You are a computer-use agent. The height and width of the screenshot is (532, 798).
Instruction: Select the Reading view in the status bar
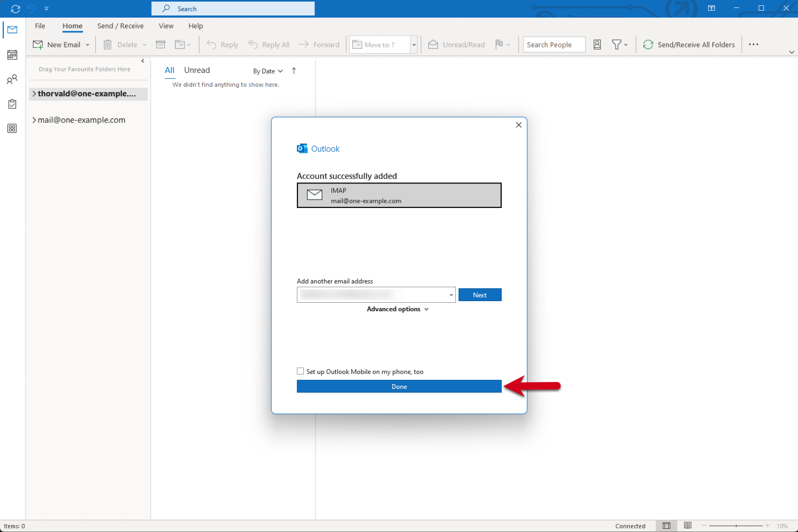pyautogui.click(x=688, y=526)
